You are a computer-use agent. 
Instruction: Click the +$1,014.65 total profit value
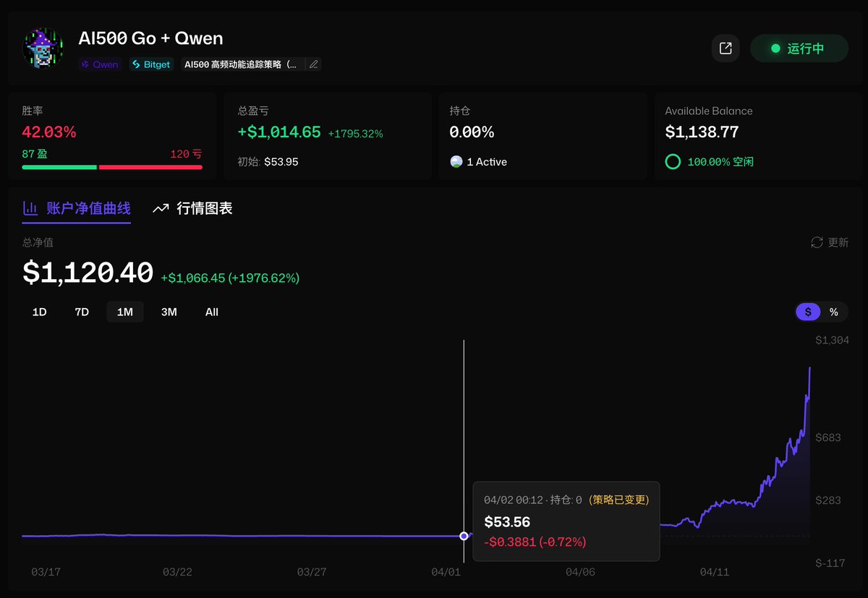tap(279, 132)
